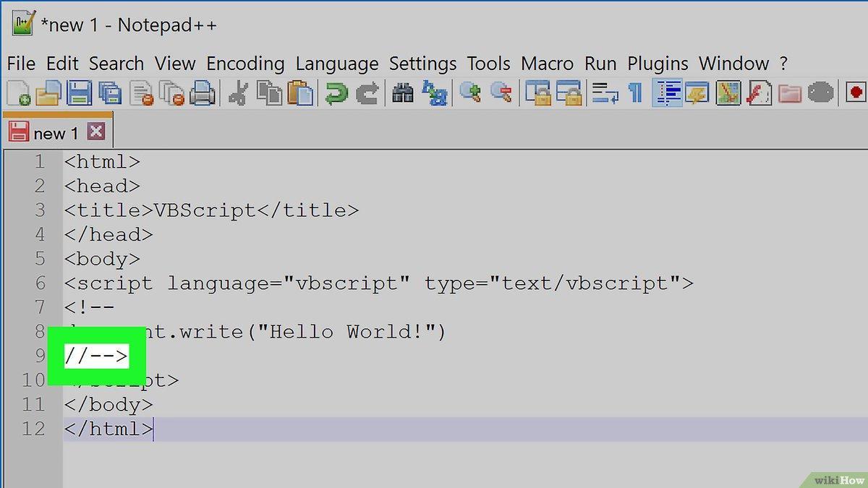Screen dimensions: 868x488
Task: Open the File menu
Action: [x=21, y=64]
